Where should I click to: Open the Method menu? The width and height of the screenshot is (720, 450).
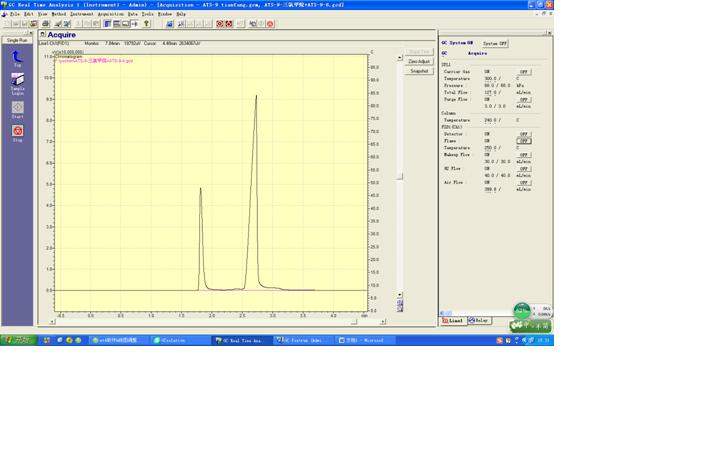[x=58, y=14]
